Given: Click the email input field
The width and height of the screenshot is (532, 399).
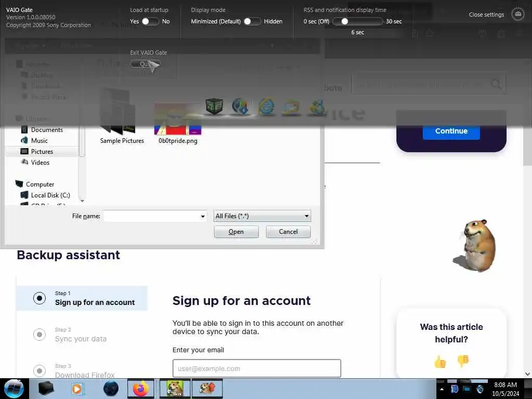Looking at the screenshot, I should click(x=257, y=368).
